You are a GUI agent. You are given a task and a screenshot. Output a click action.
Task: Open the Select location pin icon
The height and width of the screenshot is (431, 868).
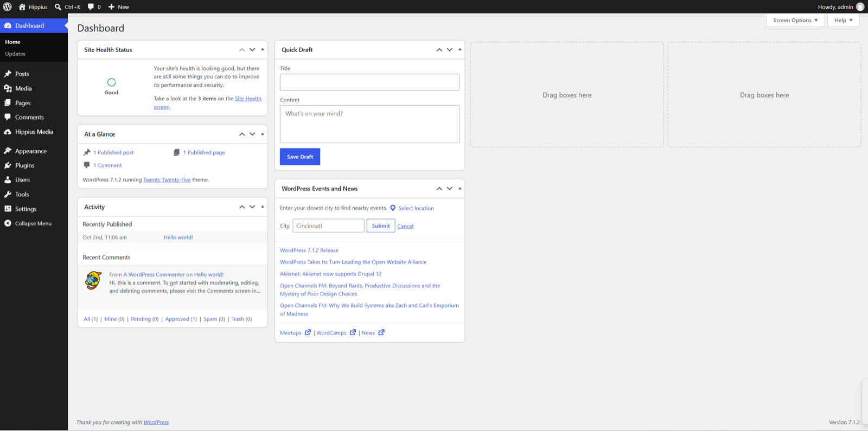click(393, 208)
